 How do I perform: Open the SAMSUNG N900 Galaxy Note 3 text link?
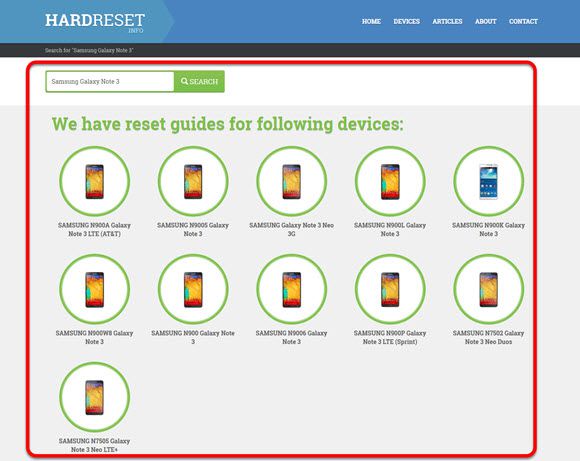click(x=193, y=337)
